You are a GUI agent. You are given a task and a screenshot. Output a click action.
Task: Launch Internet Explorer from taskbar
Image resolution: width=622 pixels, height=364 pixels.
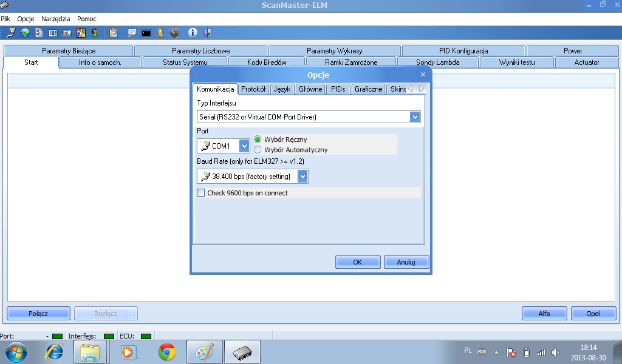click(55, 352)
